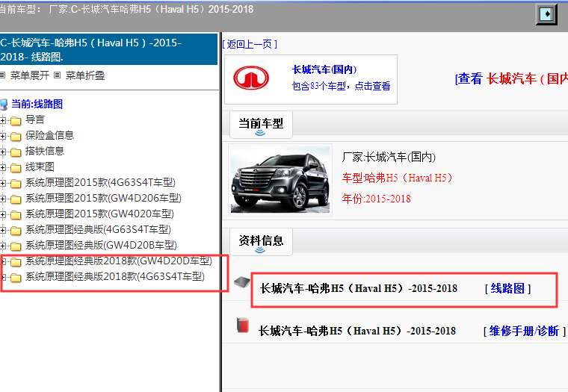The height and width of the screenshot is (392, 568).
Task: Open the 保险盒信息 folder label
Action: tap(49, 135)
